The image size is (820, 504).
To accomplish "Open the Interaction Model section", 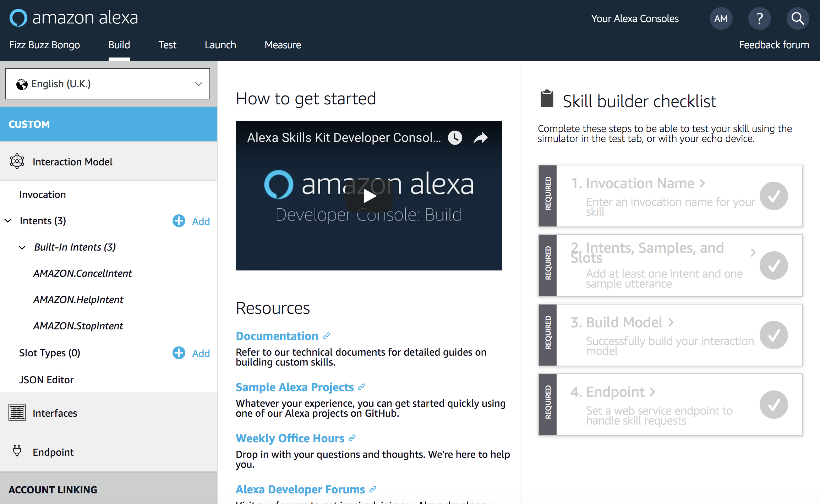I will pos(109,161).
